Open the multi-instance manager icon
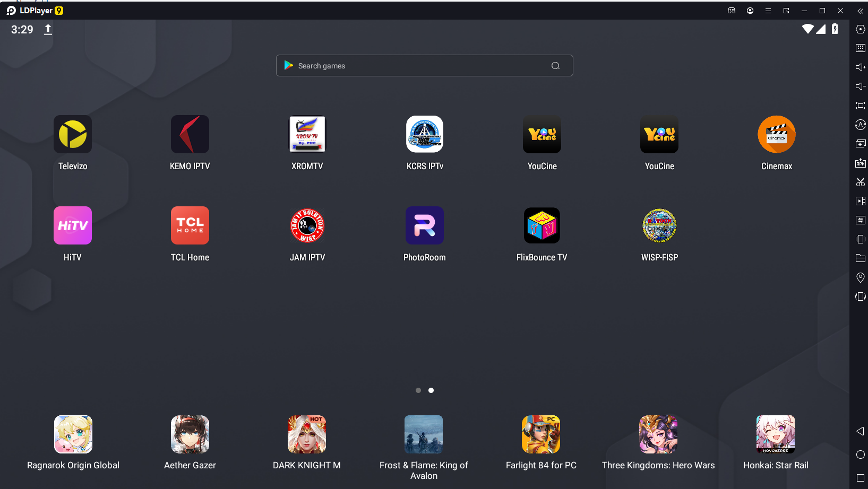868x489 pixels. tap(861, 144)
